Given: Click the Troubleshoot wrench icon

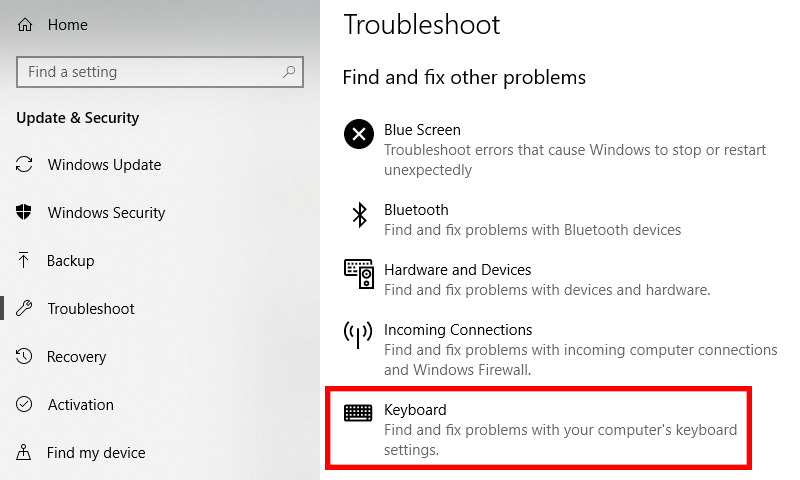Looking at the screenshot, I should (25, 309).
